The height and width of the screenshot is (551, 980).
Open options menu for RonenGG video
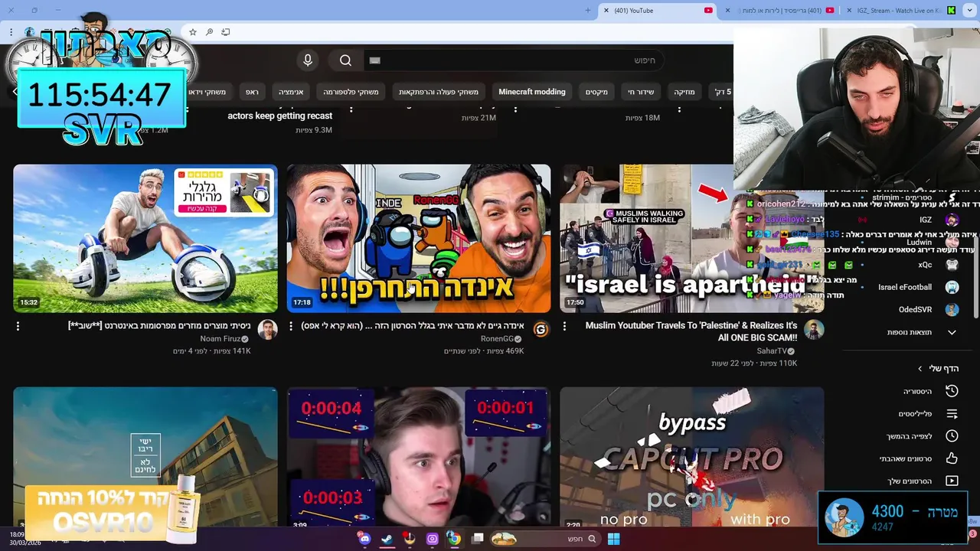291,326
